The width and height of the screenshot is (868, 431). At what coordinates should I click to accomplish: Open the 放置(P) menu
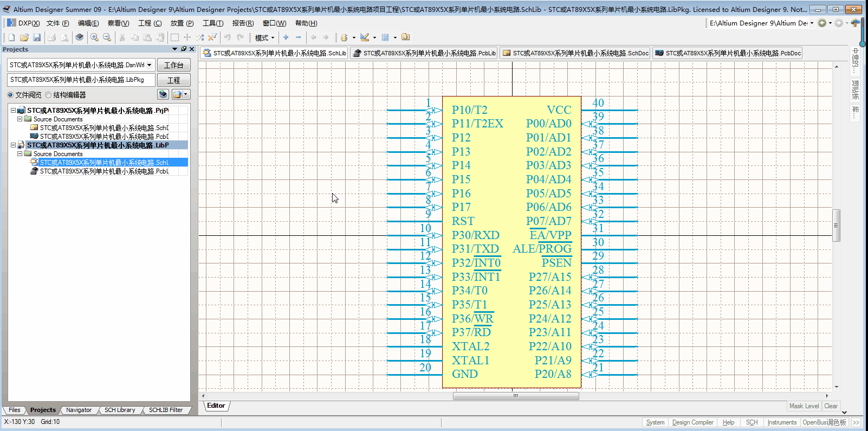[x=182, y=23]
